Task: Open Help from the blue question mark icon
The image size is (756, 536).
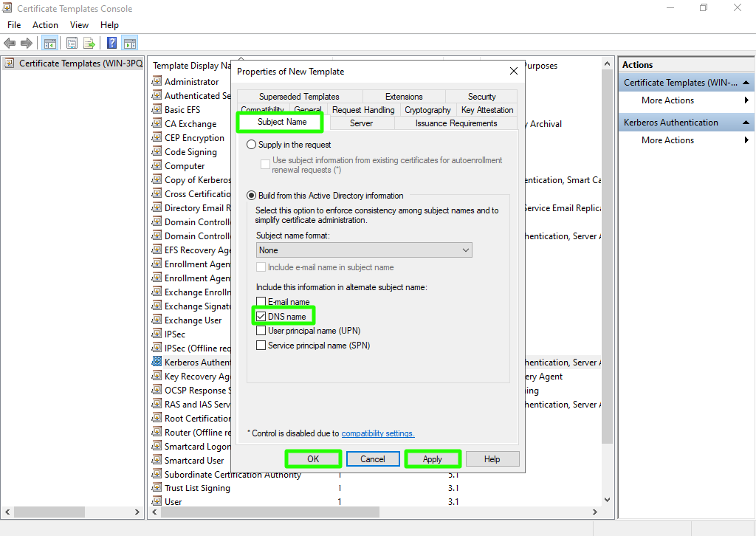Action: (x=112, y=44)
